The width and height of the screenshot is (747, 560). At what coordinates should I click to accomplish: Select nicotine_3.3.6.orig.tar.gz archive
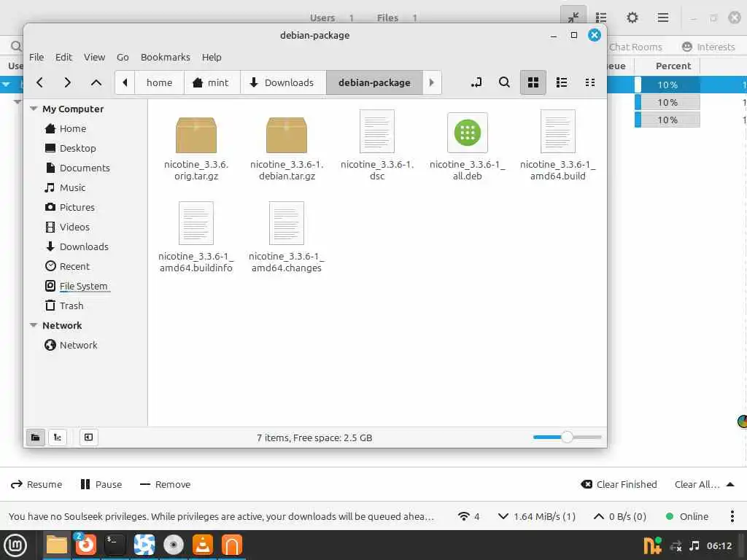(x=196, y=149)
